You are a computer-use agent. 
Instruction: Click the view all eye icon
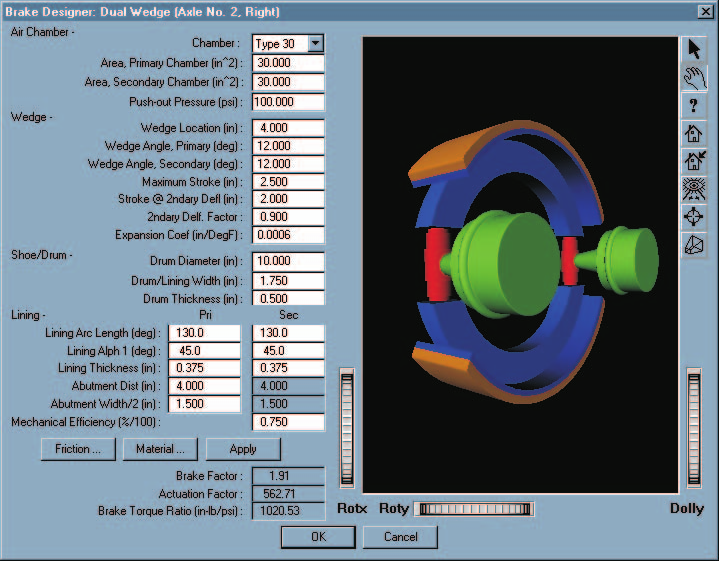coord(694,189)
